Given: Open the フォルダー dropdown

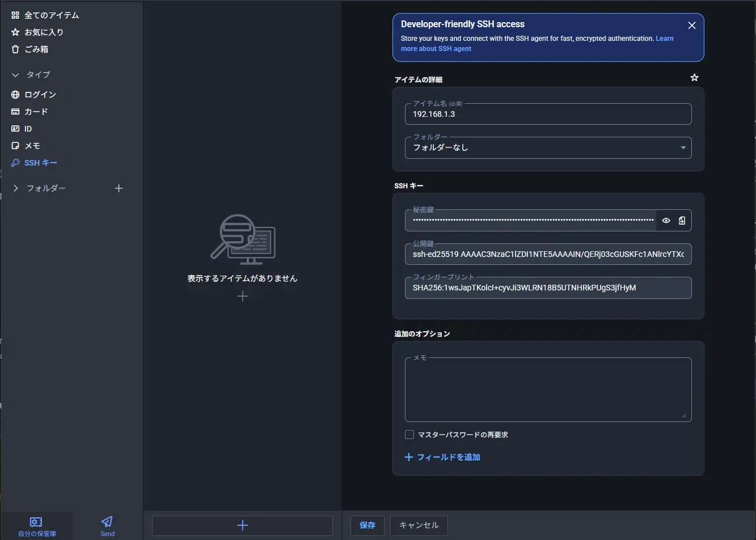Looking at the screenshot, I should (548, 147).
